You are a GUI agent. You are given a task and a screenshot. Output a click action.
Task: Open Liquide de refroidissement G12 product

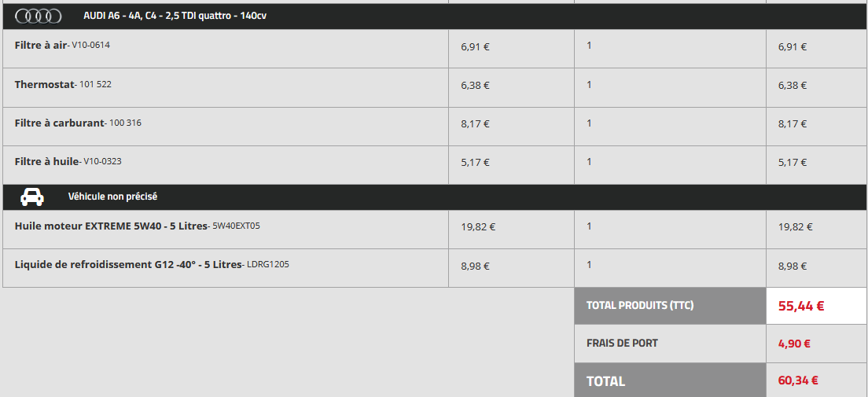coord(128,264)
